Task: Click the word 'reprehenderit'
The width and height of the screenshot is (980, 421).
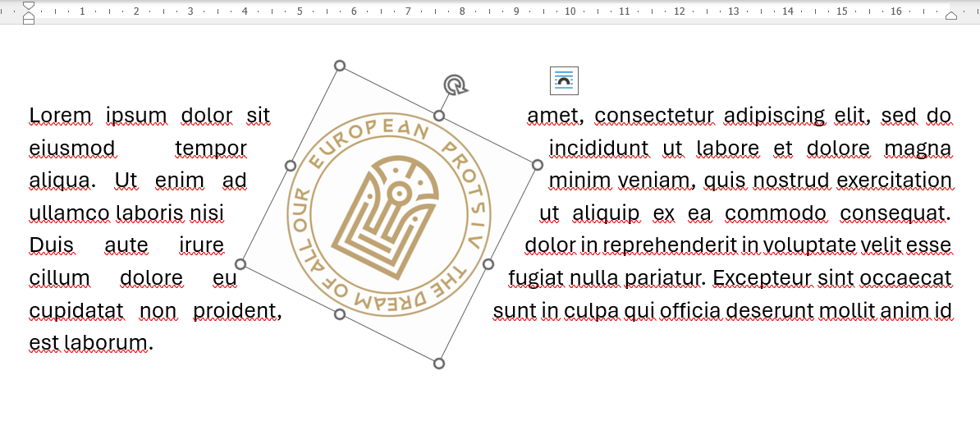Action: [671, 247]
